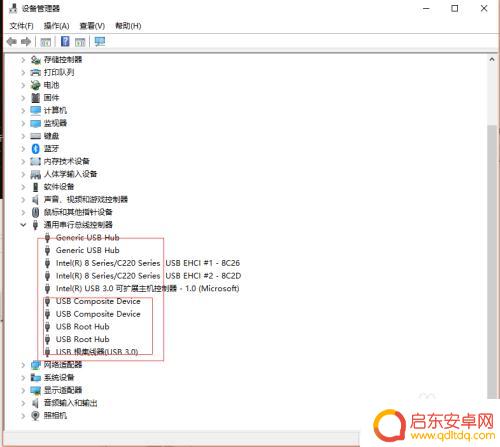
Task: Expand the 人体学输入设备 node
Action: tap(23, 174)
